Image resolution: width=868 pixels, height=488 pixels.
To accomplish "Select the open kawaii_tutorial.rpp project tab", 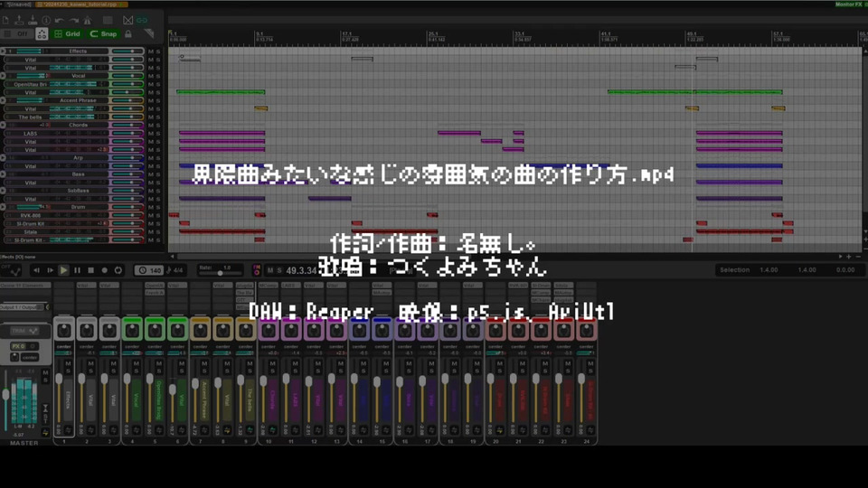I will (80, 4).
